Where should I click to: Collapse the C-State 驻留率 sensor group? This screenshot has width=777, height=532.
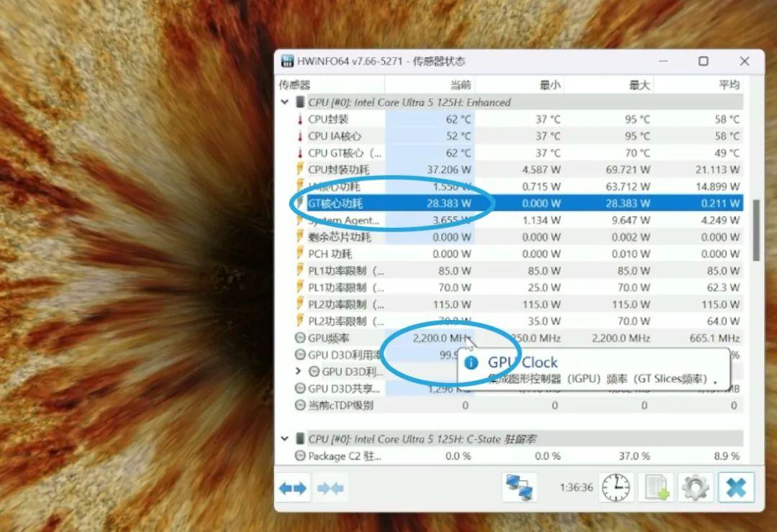[285, 439]
